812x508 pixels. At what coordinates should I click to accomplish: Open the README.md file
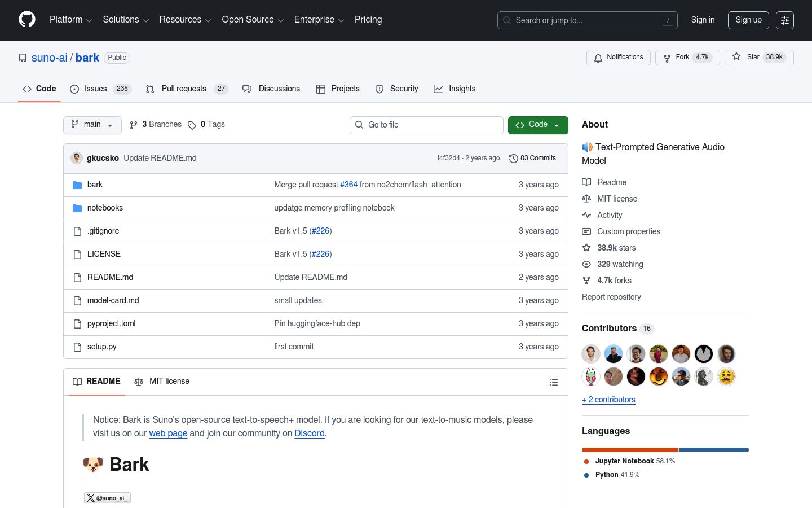(x=111, y=278)
